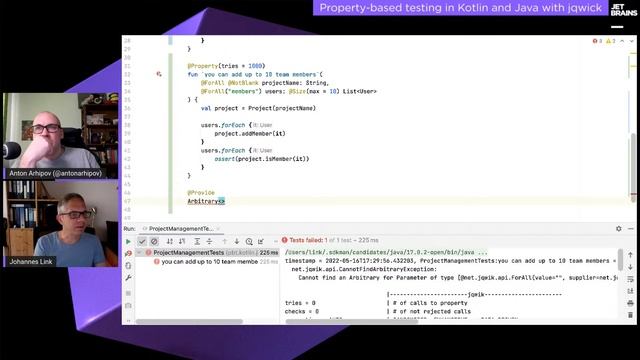This screenshot has width=640, height=360.
Task: Open Run panel gear settings
Action: tap(619, 229)
